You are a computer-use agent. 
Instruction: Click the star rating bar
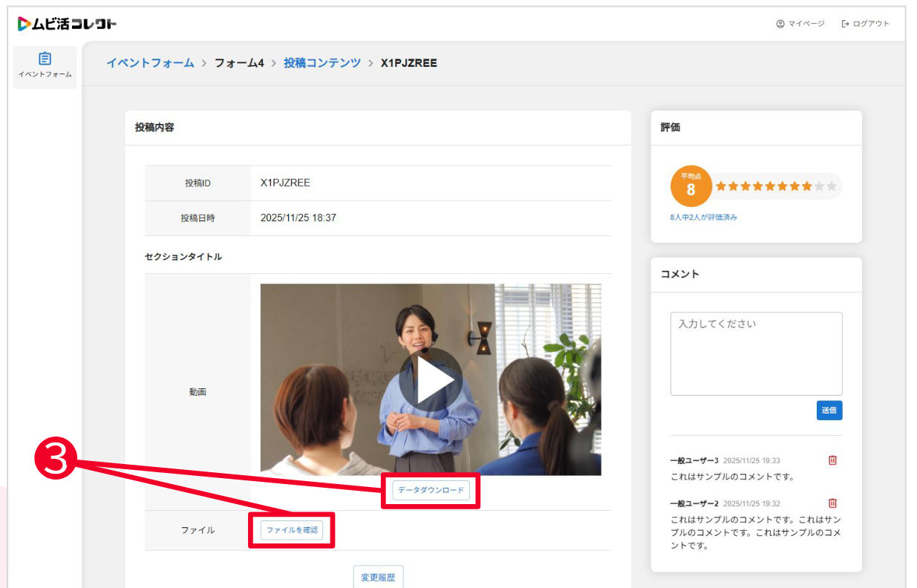(x=776, y=186)
